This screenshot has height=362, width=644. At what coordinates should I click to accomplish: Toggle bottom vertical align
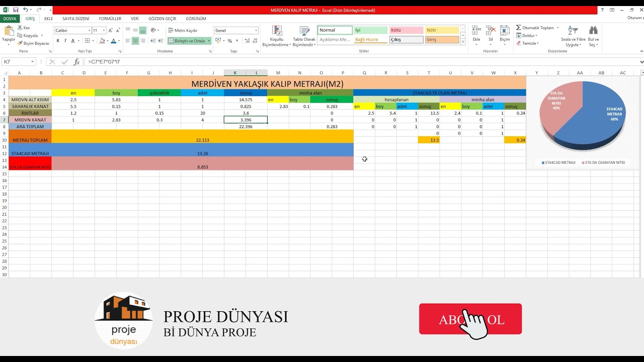pyautogui.click(x=143, y=30)
